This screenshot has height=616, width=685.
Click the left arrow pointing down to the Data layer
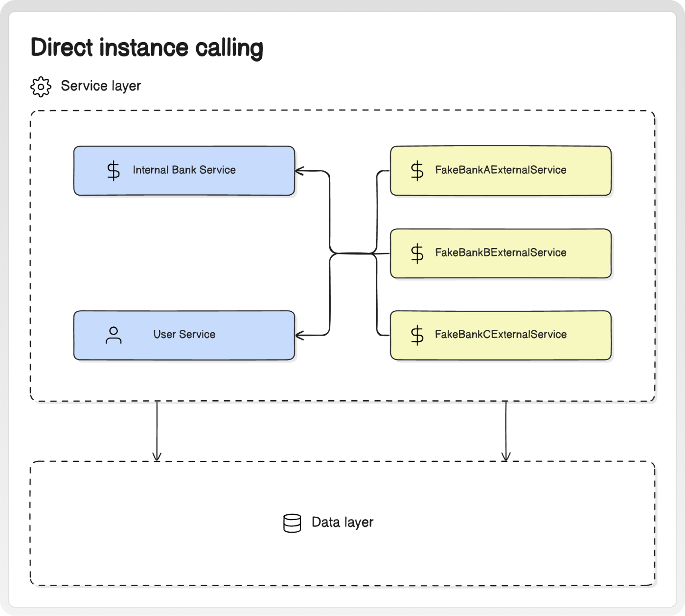(157, 431)
